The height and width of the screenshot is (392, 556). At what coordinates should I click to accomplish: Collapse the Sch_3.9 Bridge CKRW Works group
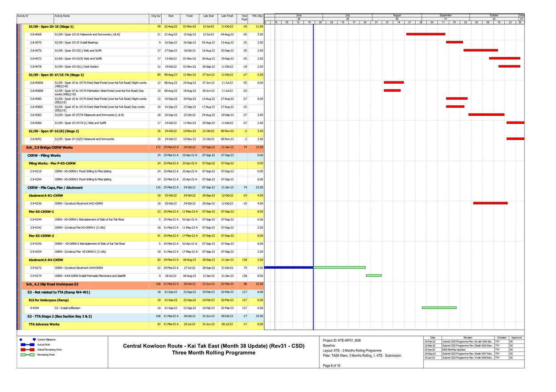click(49, 147)
